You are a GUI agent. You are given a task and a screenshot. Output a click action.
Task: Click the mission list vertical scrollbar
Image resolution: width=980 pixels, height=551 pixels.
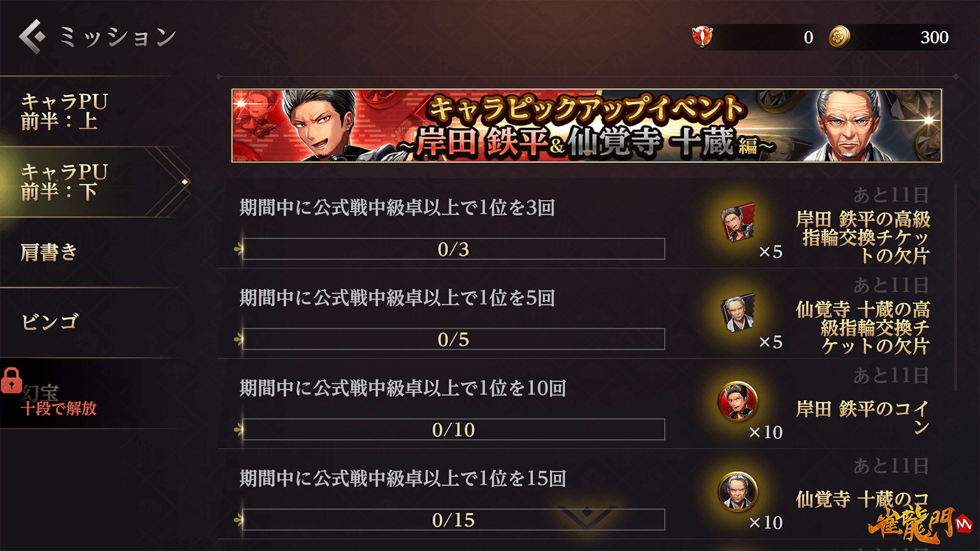(x=955, y=288)
